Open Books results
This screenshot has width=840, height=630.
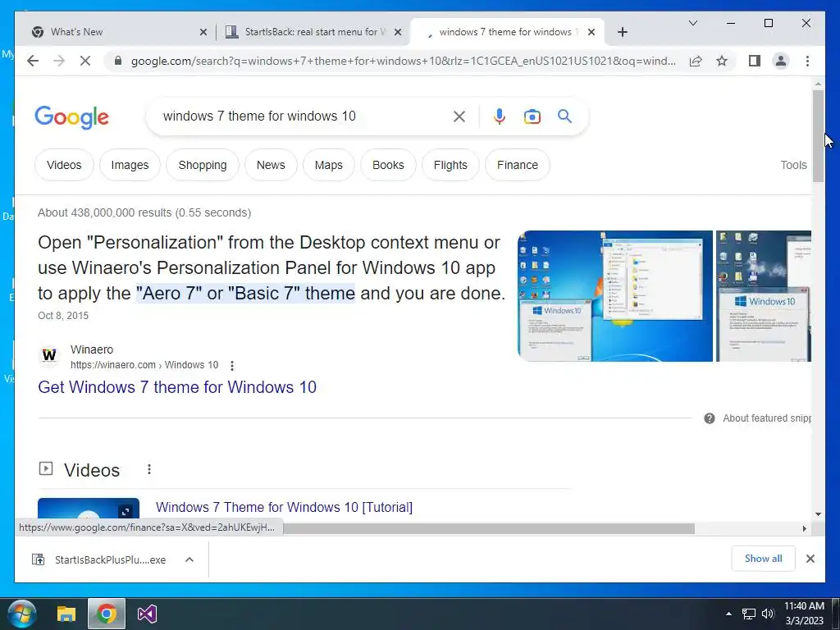point(388,165)
